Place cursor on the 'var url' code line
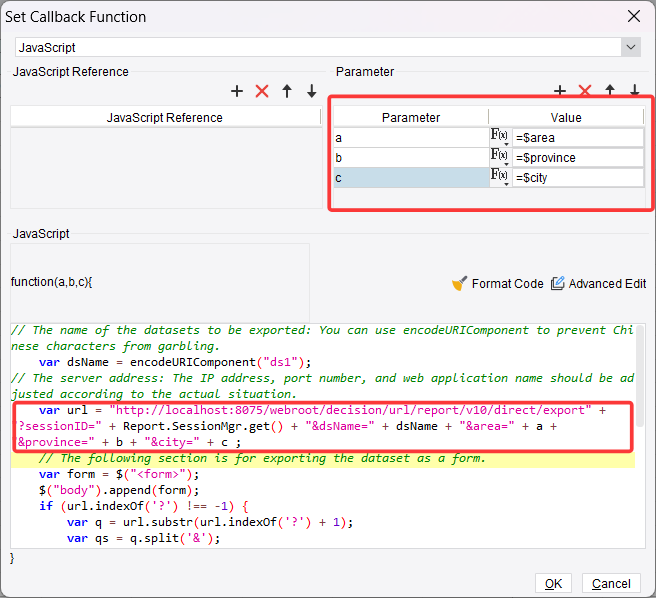 322,410
